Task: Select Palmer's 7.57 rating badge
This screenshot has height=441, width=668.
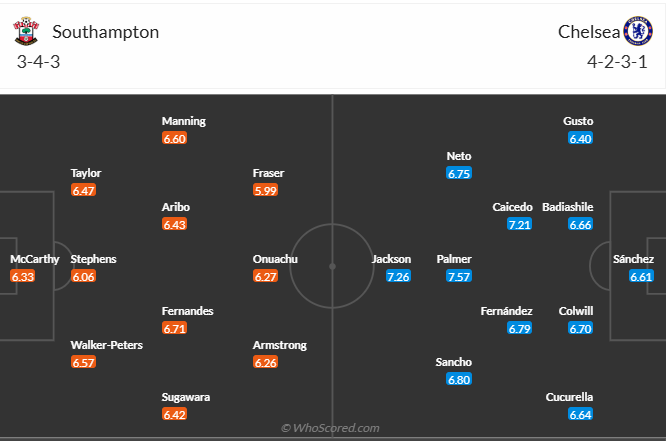Action: [x=459, y=276]
